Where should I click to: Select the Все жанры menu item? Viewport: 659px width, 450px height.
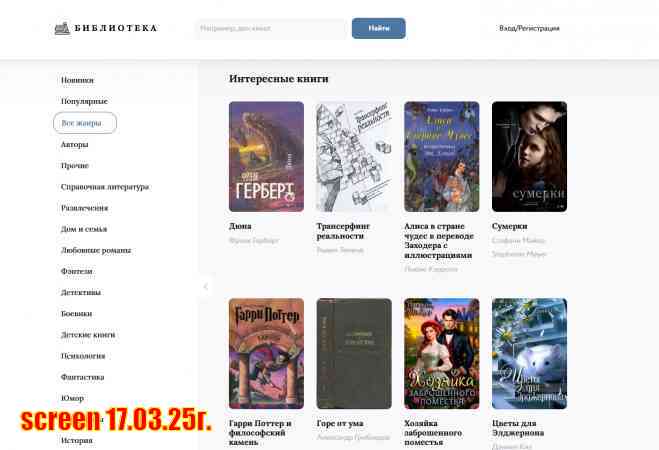click(x=85, y=123)
